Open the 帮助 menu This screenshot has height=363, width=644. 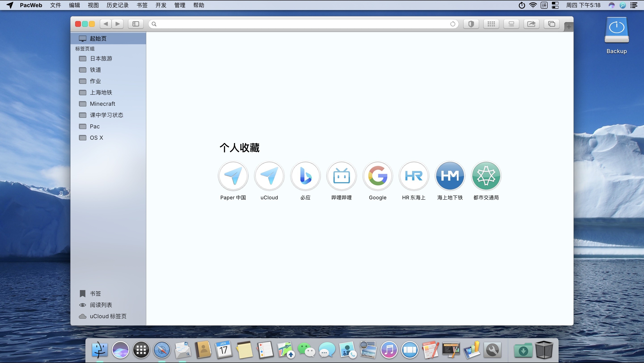click(x=199, y=5)
